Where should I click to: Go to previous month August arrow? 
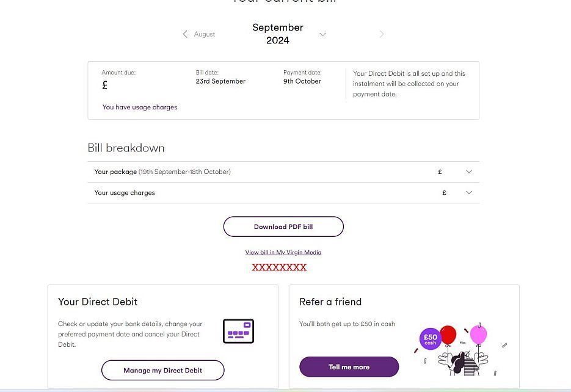tap(185, 34)
